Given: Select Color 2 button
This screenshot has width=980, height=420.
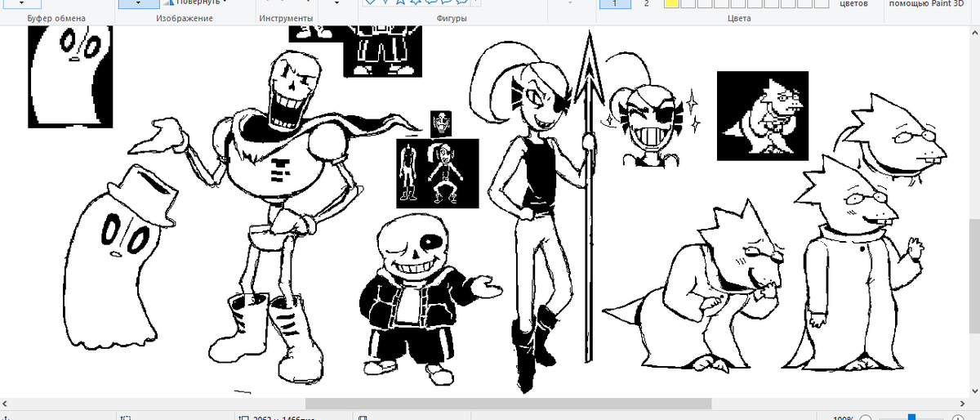Looking at the screenshot, I should tap(646, 3).
